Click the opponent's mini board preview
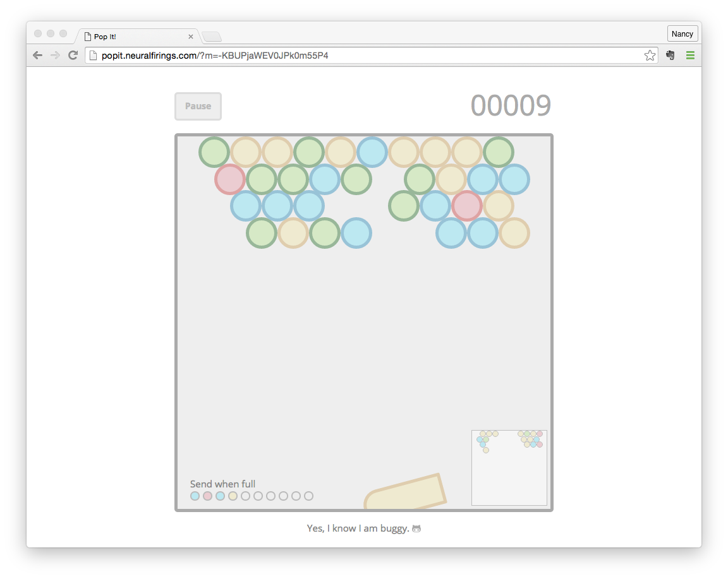Screen dimensions: 728x579 [509, 468]
